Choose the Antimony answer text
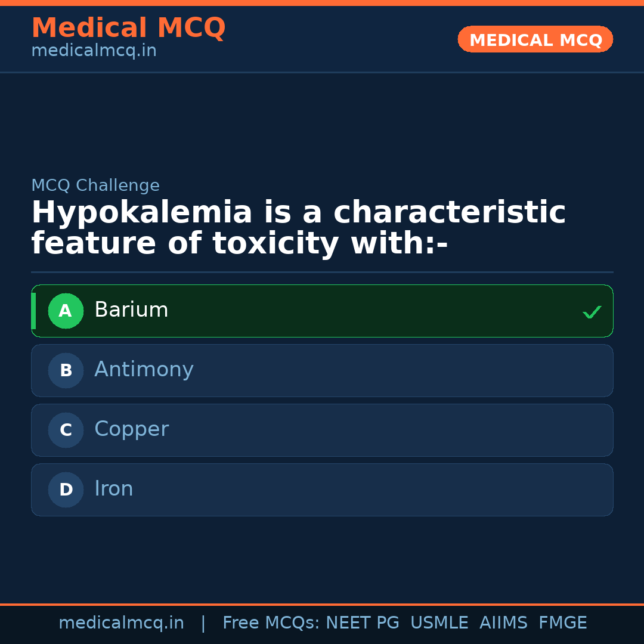Screen dimensions: 644x644 click(x=144, y=370)
